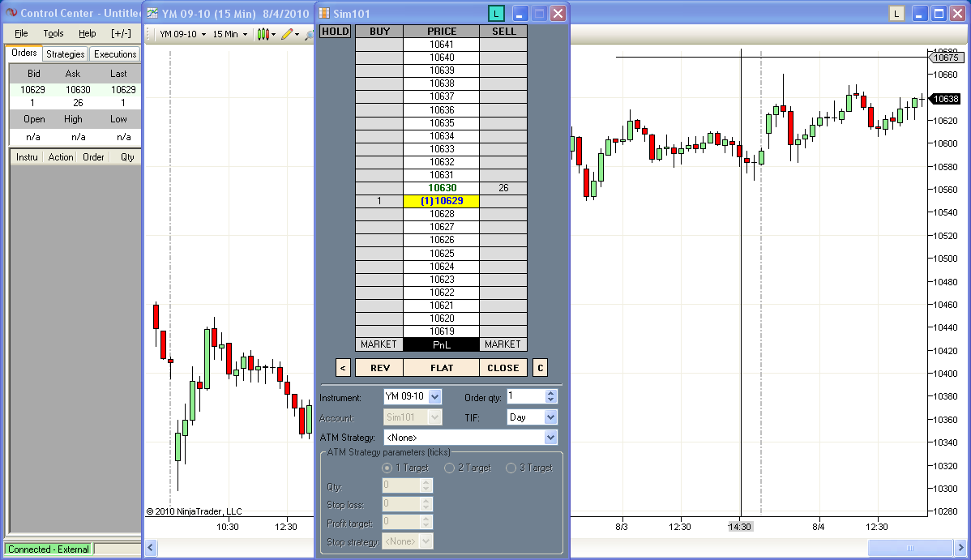971x560 pixels.
Task: Open the TIF Day dropdown
Action: coord(550,417)
